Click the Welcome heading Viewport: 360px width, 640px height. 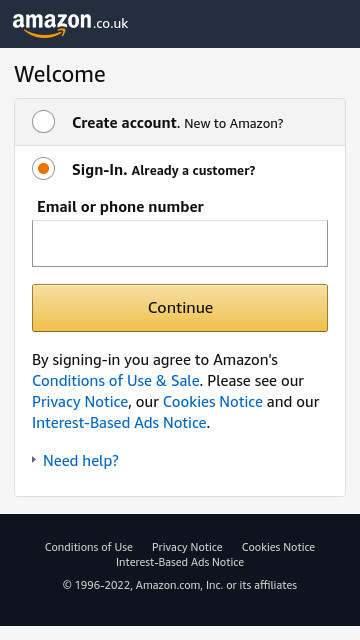(x=60, y=74)
